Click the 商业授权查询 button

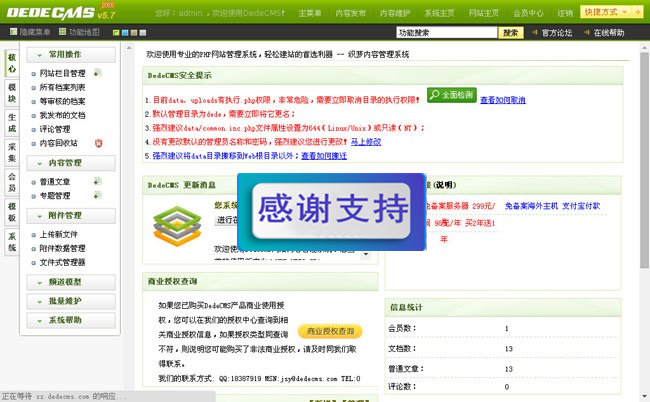[330, 331]
